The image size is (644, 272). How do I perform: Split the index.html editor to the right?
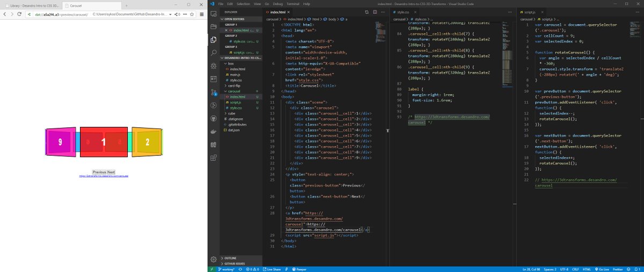375,11
